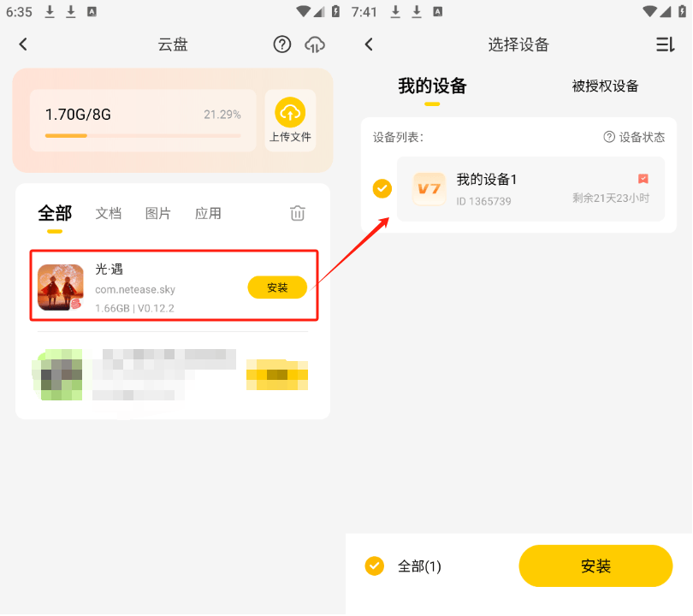Screen dimensions: 693x616
Task: Uncheck the 我的设备1 checkbox
Action: click(x=382, y=189)
